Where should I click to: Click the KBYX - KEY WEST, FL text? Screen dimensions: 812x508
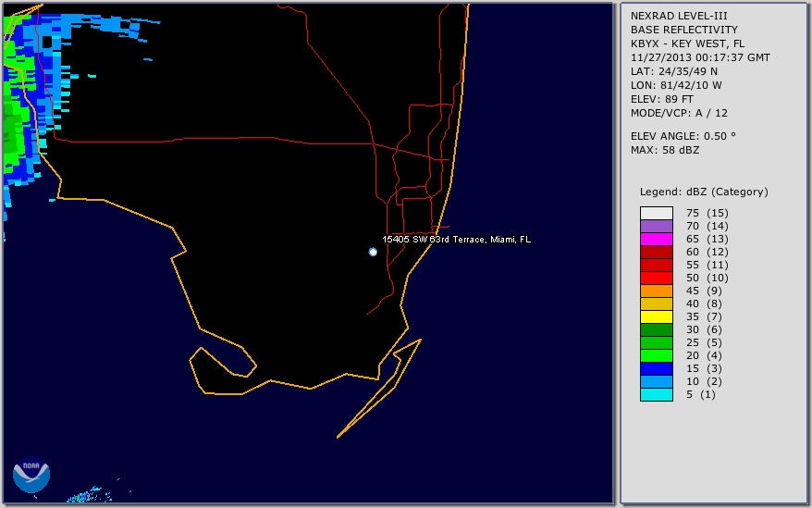point(687,43)
